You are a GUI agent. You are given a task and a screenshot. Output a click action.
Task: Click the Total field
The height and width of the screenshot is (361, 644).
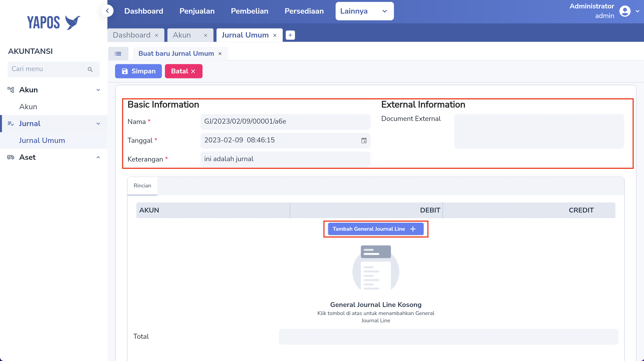[449, 336]
